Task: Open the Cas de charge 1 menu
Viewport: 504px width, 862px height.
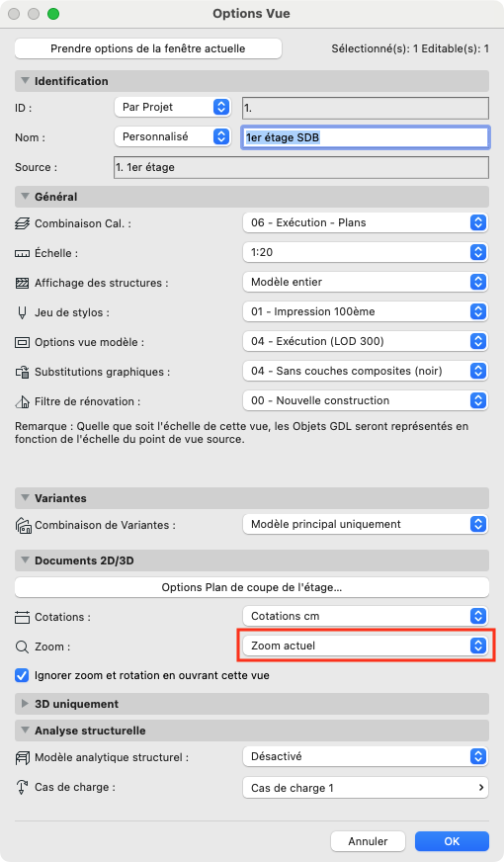Action: pos(366,788)
